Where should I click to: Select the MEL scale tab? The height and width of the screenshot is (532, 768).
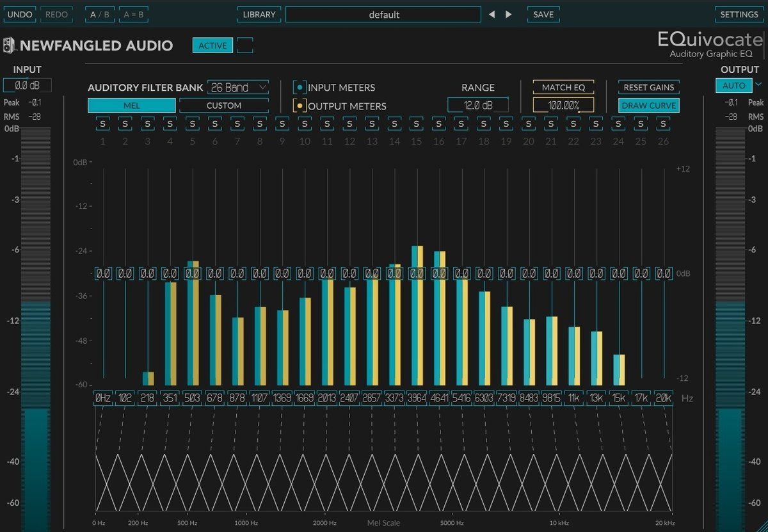(x=131, y=105)
